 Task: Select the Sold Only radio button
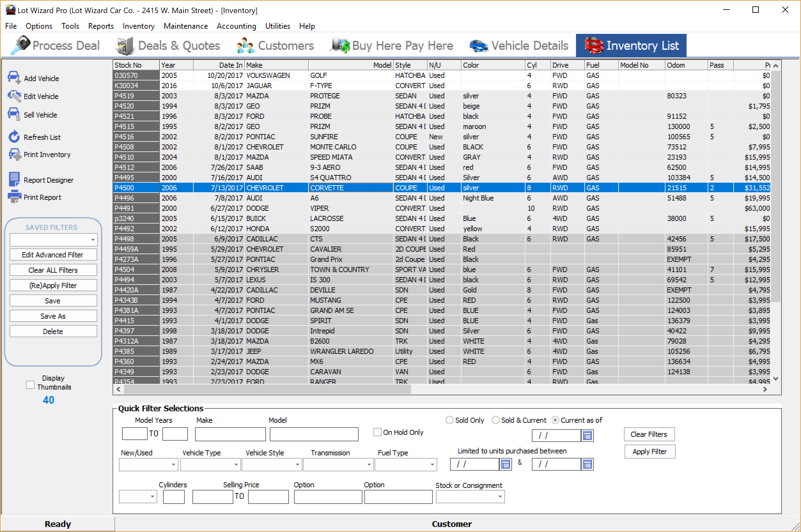pos(450,420)
